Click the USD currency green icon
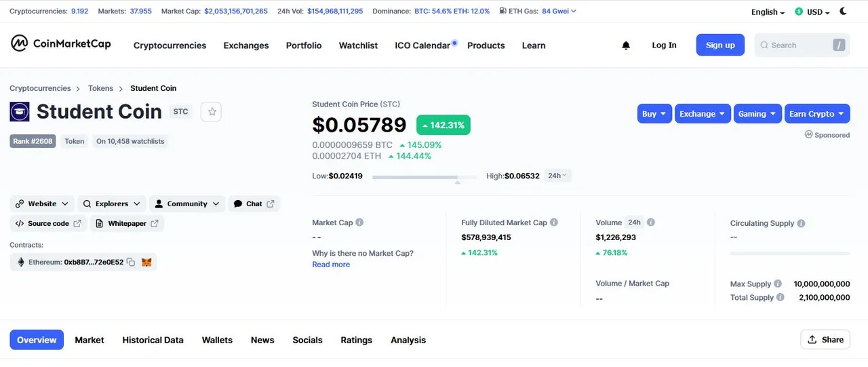868x367 pixels. click(799, 12)
